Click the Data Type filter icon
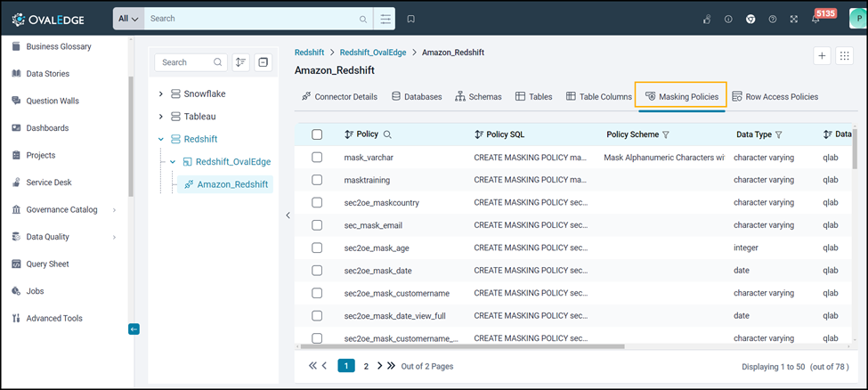 (778, 134)
